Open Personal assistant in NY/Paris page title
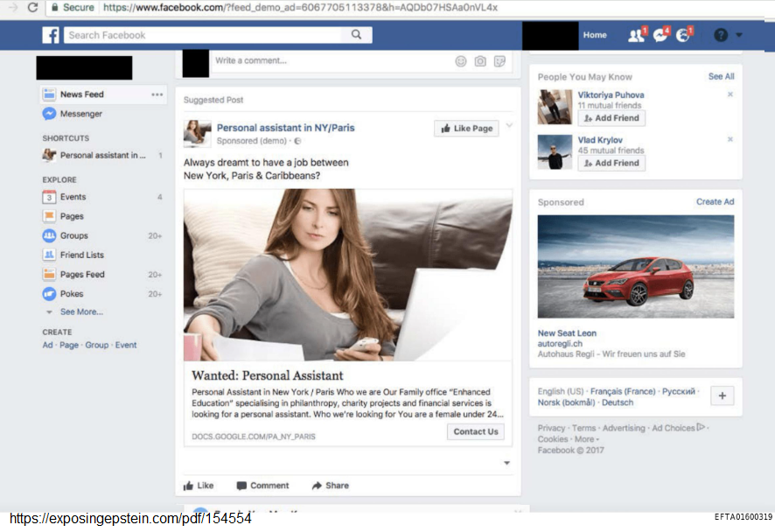 (x=286, y=128)
